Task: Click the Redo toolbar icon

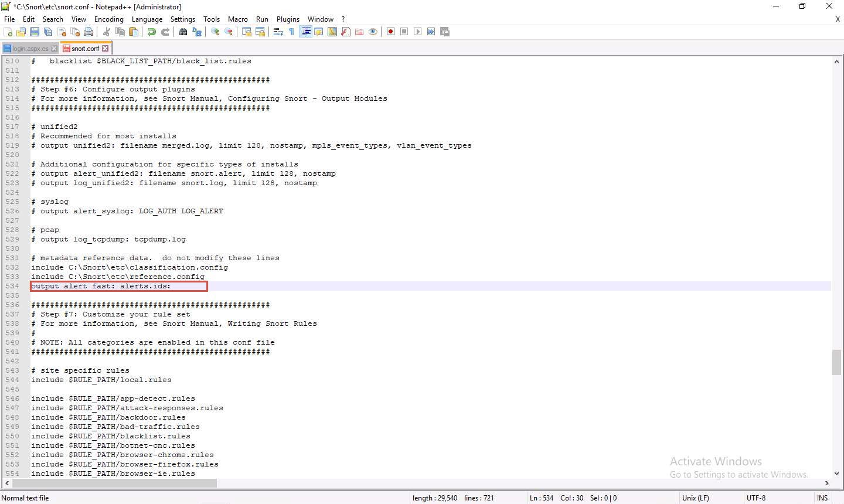Action: [x=165, y=32]
